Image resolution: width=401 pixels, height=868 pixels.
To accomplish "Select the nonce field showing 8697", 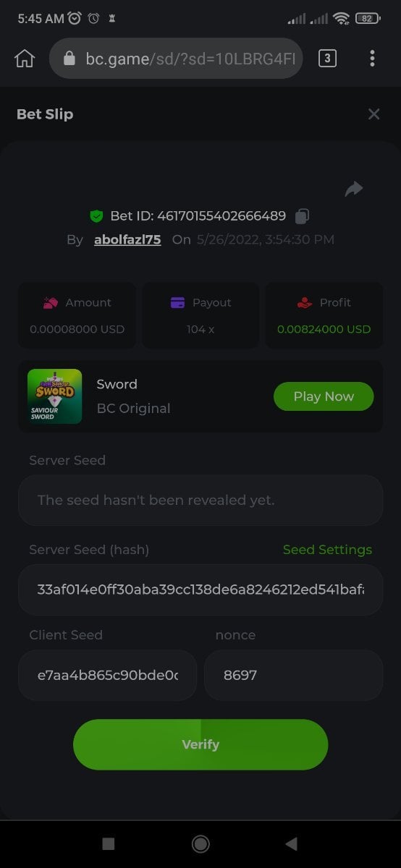I will 293,675.
